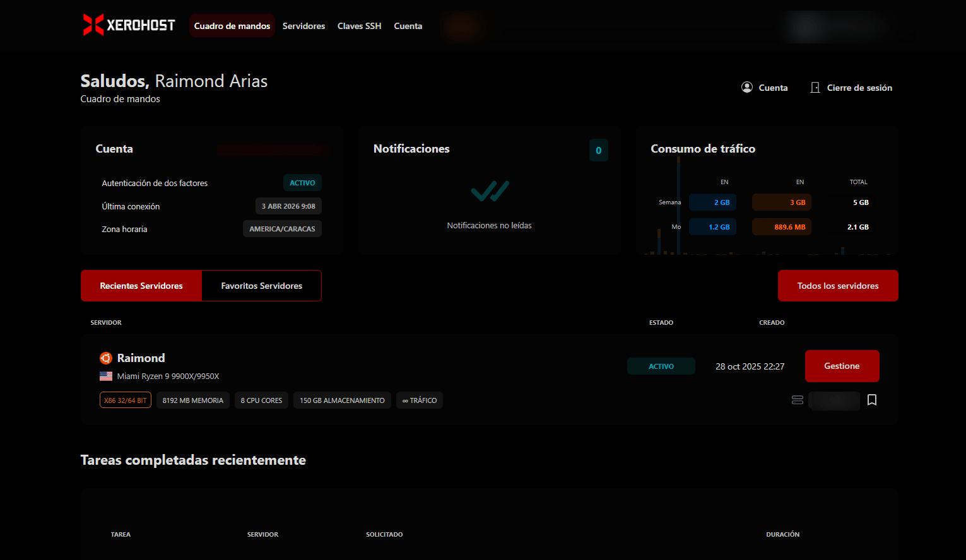Click the creation date 28 oct 2025 22:27
The image size is (966, 560).
[x=750, y=366]
